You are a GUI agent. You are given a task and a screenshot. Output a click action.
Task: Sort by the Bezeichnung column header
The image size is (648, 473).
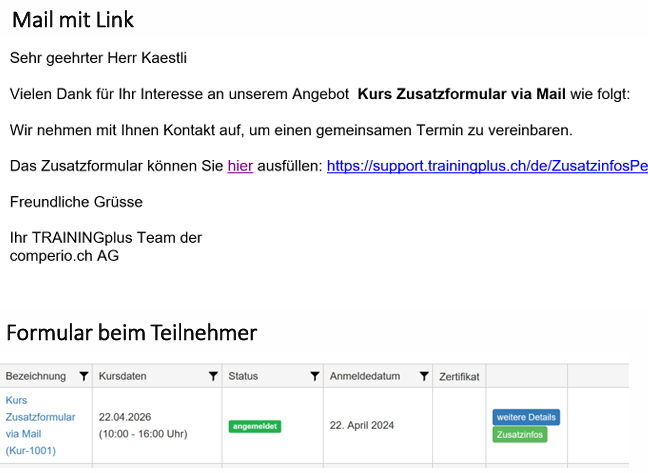(x=36, y=376)
